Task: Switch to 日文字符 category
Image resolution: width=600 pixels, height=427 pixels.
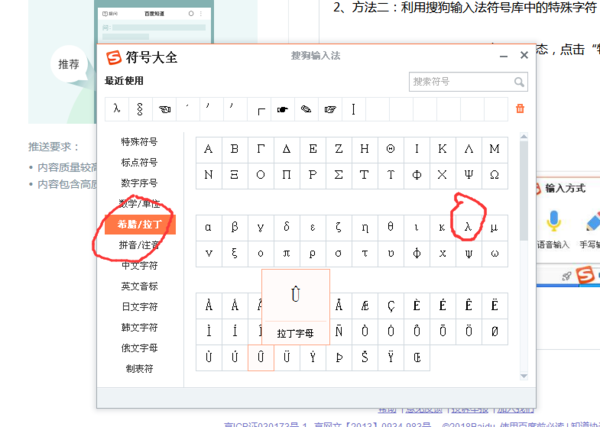Action: click(139, 307)
